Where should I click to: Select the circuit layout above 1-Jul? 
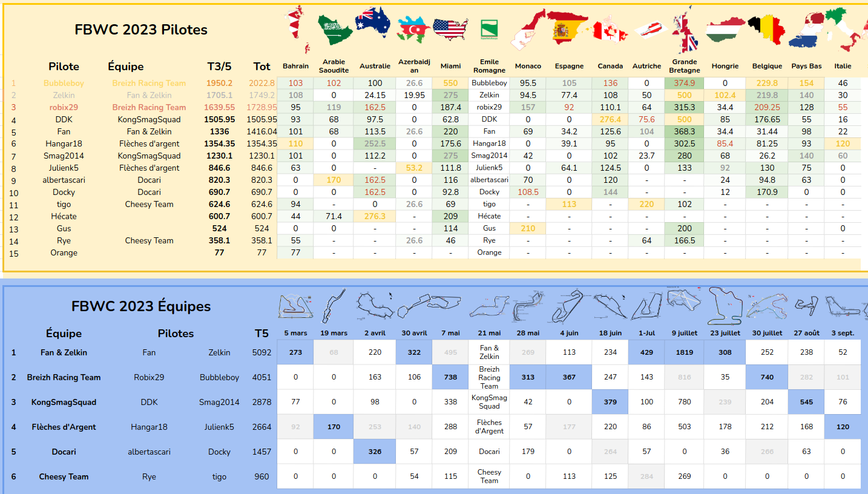pyautogui.click(x=647, y=306)
